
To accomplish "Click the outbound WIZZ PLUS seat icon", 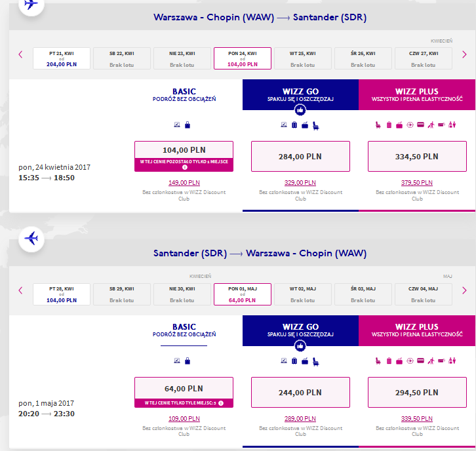I will point(378,125).
